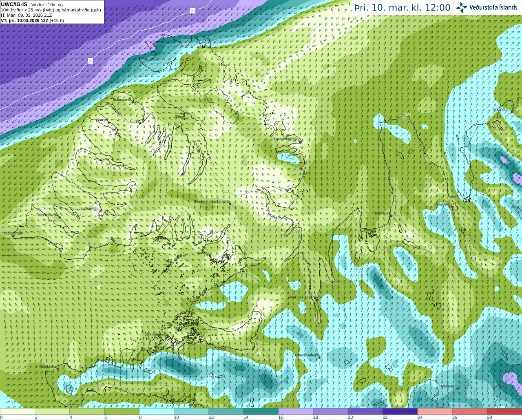522x420 pixels.
Task: Select the 18–20 m/s light purple legend swatch
Action: coord(331,411)
